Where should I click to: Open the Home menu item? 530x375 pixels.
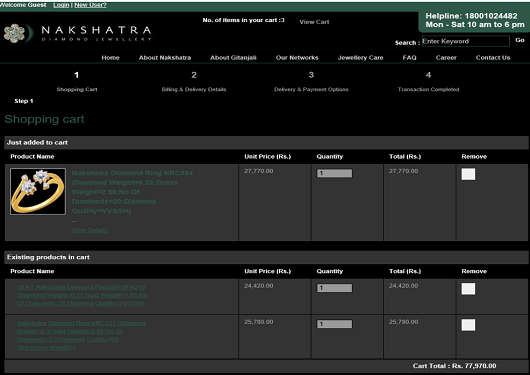111,57
